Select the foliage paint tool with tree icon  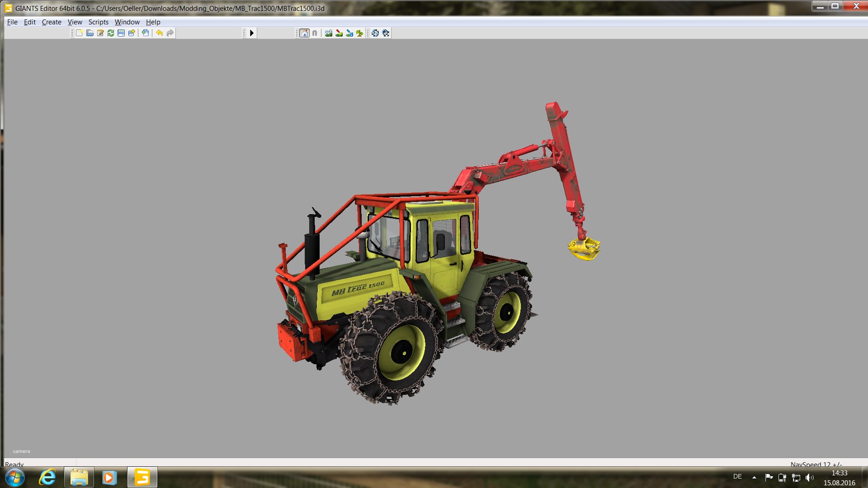point(360,33)
